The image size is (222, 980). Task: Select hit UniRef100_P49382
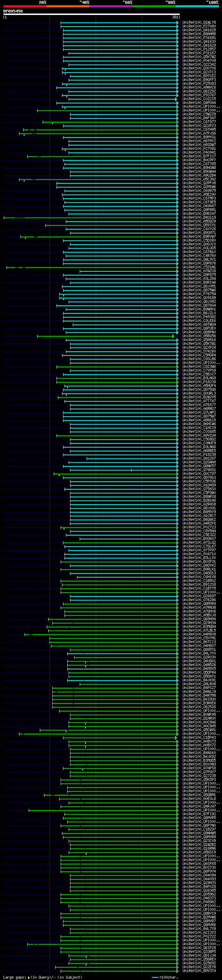point(199,317)
